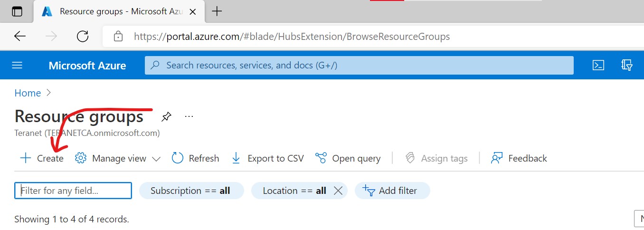Viewport: 644px width, 230px height.
Task: Refresh the resource groups list
Action: [195, 158]
